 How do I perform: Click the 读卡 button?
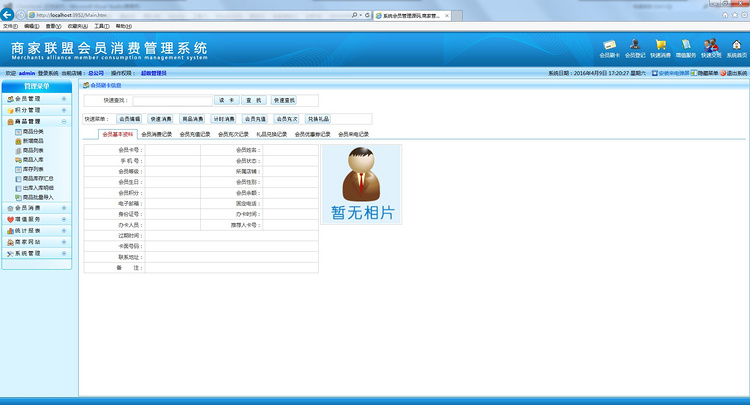[226, 100]
